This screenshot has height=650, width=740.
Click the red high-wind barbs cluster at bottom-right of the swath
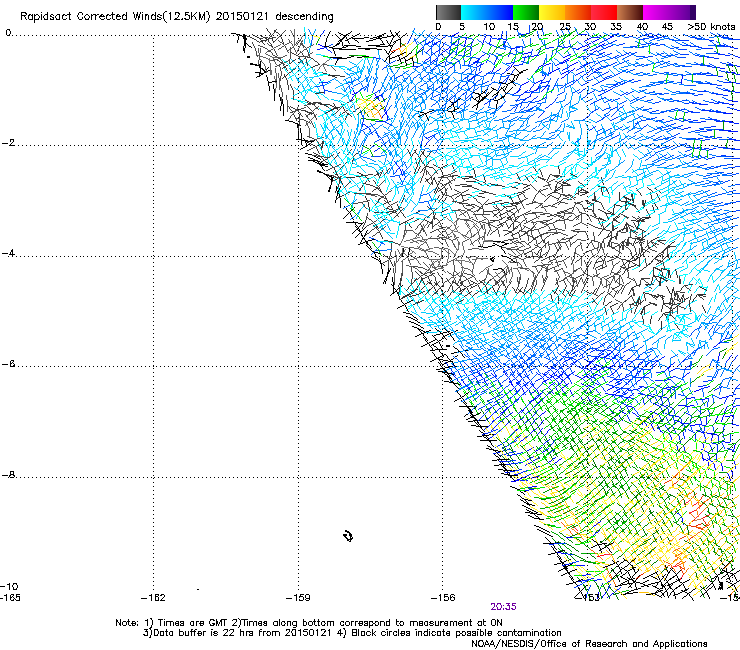click(x=698, y=515)
